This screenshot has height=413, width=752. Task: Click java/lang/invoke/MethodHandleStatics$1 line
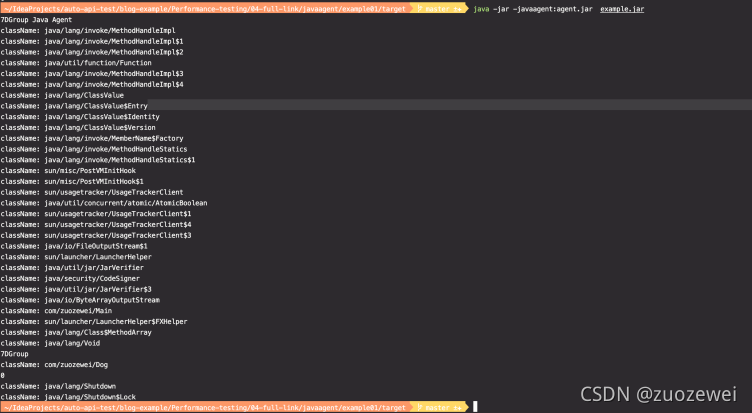click(98, 160)
